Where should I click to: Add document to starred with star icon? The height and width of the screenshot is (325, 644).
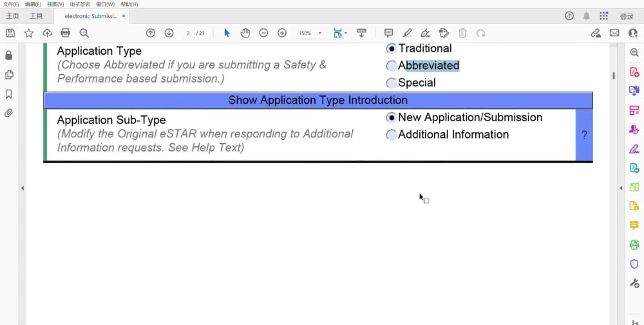click(x=29, y=33)
